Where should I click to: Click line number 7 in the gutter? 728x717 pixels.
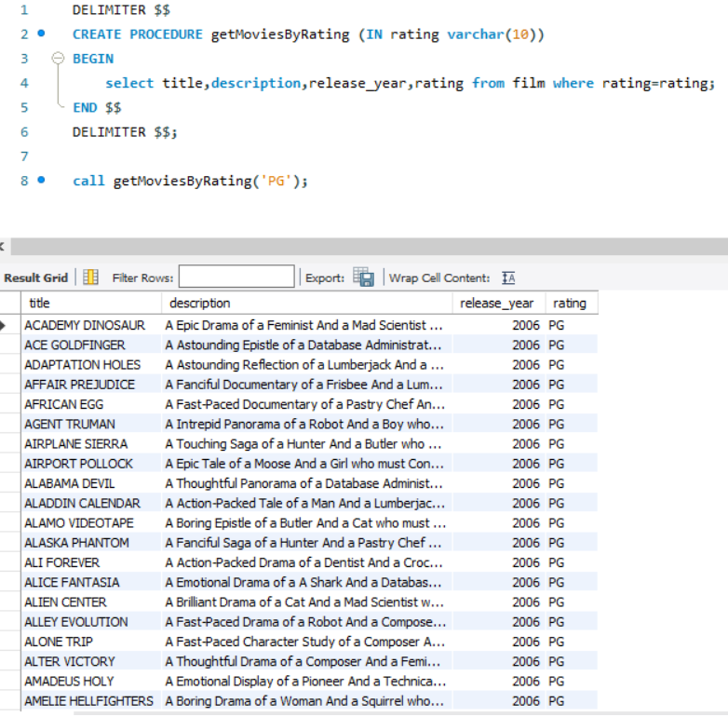[x=24, y=156]
